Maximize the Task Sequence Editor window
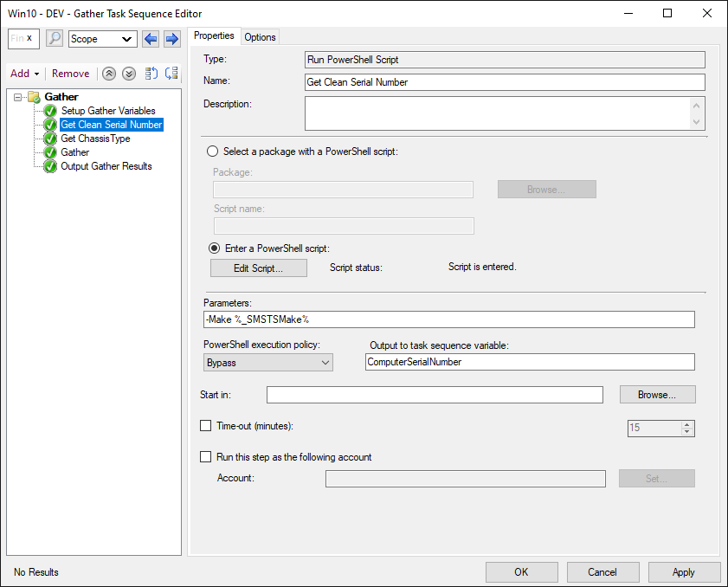The width and height of the screenshot is (728, 587). point(667,14)
